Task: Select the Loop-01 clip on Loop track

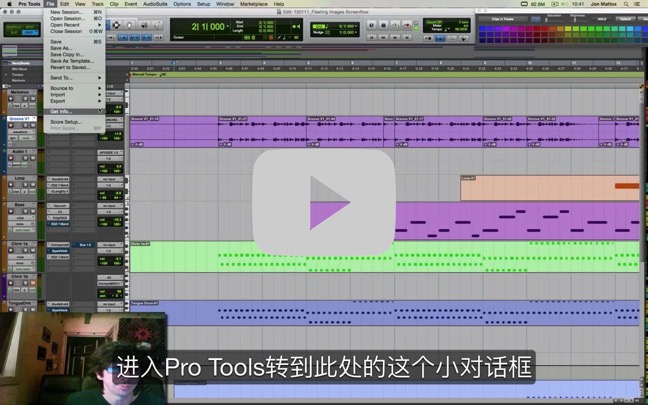Action: [550, 188]
